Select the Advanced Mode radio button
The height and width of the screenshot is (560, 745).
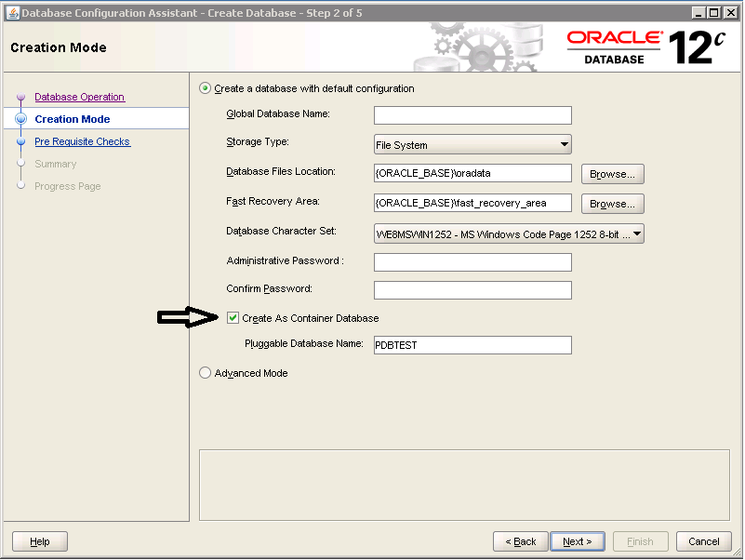[x=205, y=373]
